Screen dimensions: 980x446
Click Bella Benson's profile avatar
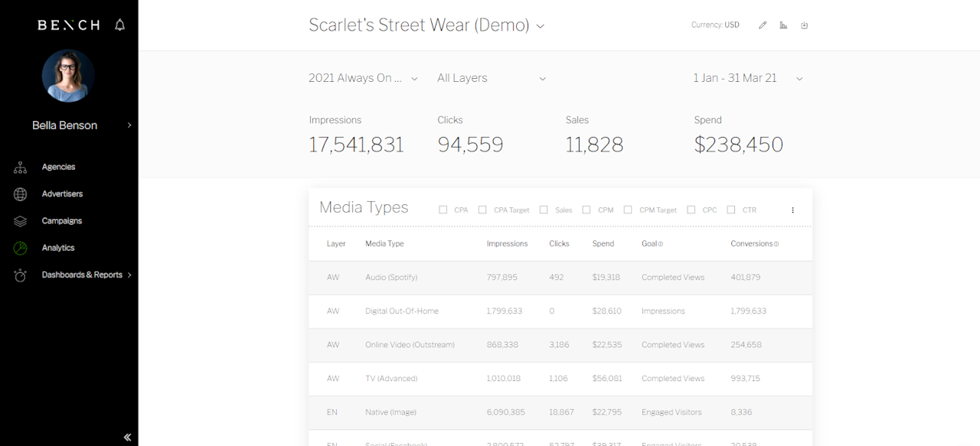[68, 76]
